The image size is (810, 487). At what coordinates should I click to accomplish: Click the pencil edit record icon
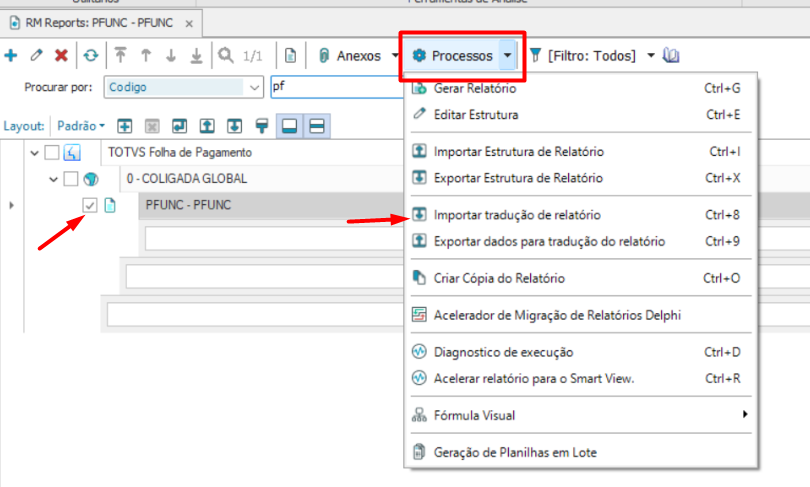pyautogui.click(x=36, y=55)
